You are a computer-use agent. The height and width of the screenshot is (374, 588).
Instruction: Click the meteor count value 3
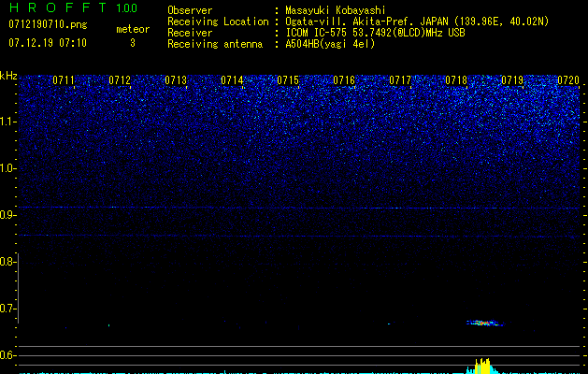tap(133, 43)
